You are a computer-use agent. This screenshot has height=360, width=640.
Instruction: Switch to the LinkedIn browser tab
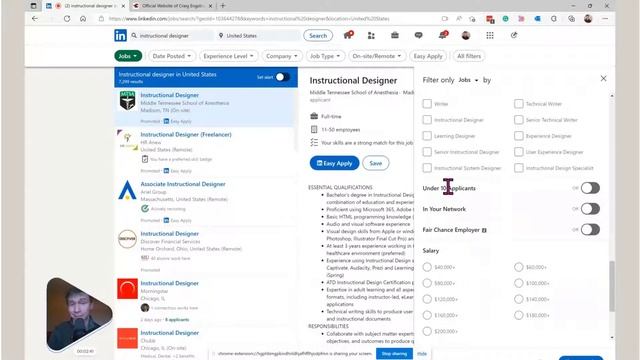tap(86, 6)
